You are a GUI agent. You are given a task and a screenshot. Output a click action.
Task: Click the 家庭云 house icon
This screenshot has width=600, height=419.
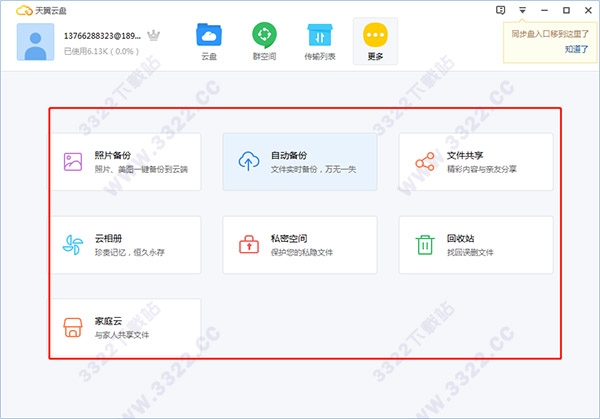(x=73, y=328)
